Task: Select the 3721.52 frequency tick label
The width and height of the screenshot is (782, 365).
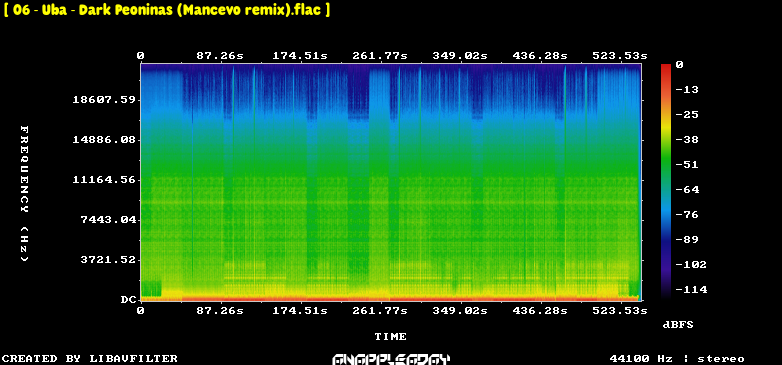Action: [x=108, y=260]
